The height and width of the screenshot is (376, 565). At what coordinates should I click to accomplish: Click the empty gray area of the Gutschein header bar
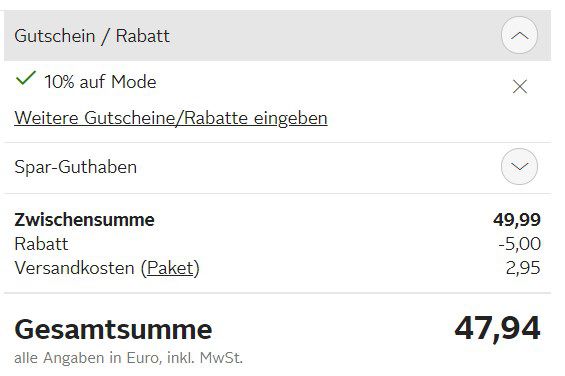(335, 35)
